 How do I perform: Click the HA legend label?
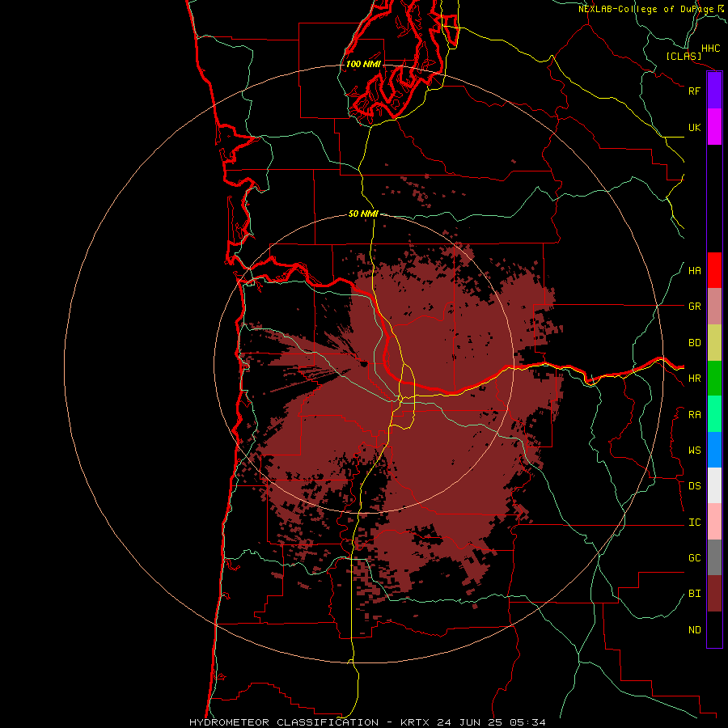(x=694, y=271)
